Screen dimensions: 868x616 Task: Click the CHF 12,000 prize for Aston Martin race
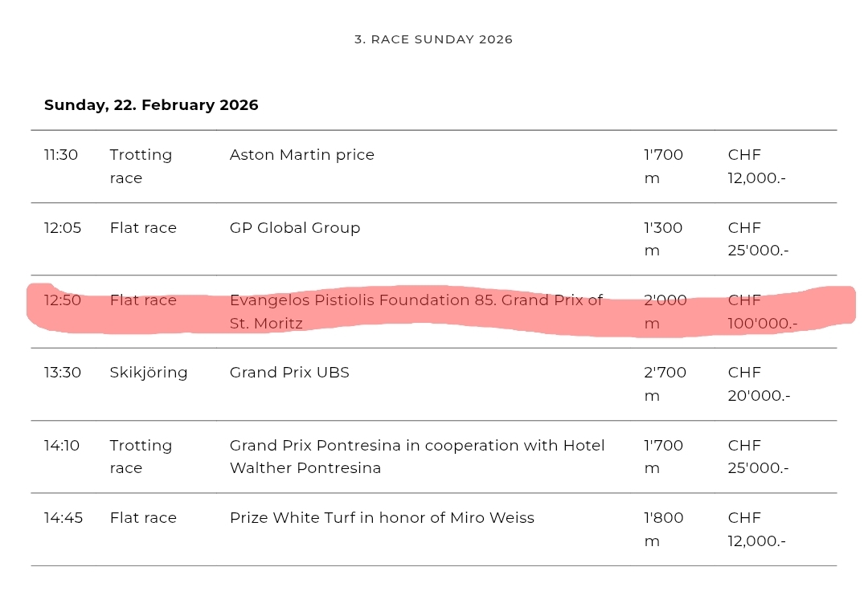pyautogui.click(x=756, y=166)
